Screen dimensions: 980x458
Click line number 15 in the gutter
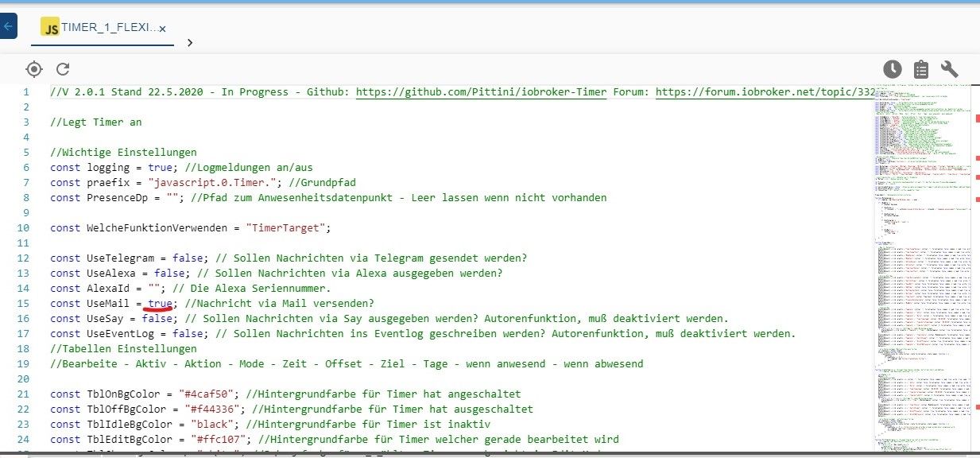click(23, 304)
